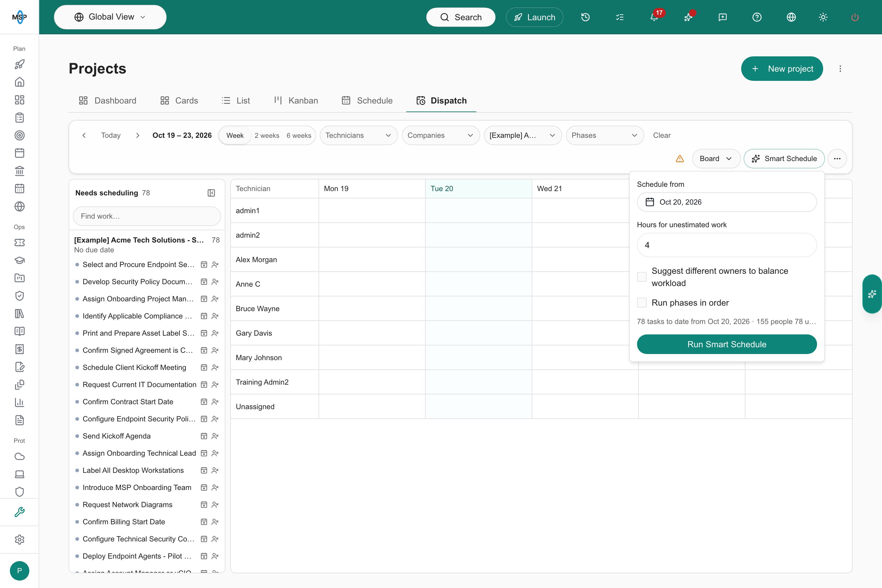Image resolution: width=882 pixels, height=588 pixels.
Task: Click the red power logout icon
Action: tap(855, 17)
